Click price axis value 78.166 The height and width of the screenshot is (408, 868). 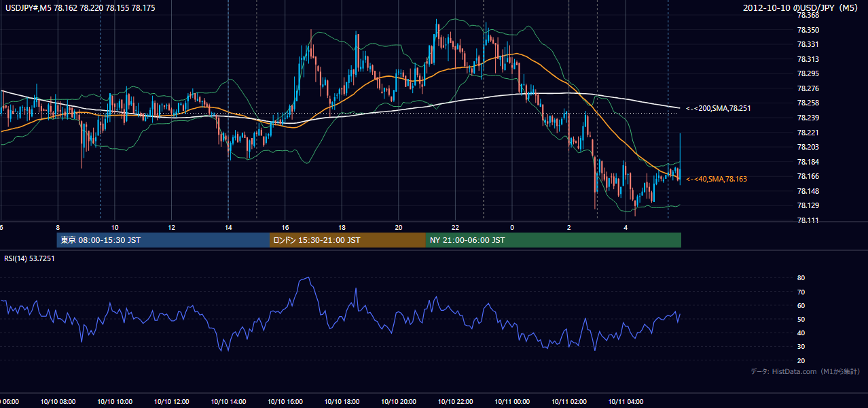click(808, 176)
